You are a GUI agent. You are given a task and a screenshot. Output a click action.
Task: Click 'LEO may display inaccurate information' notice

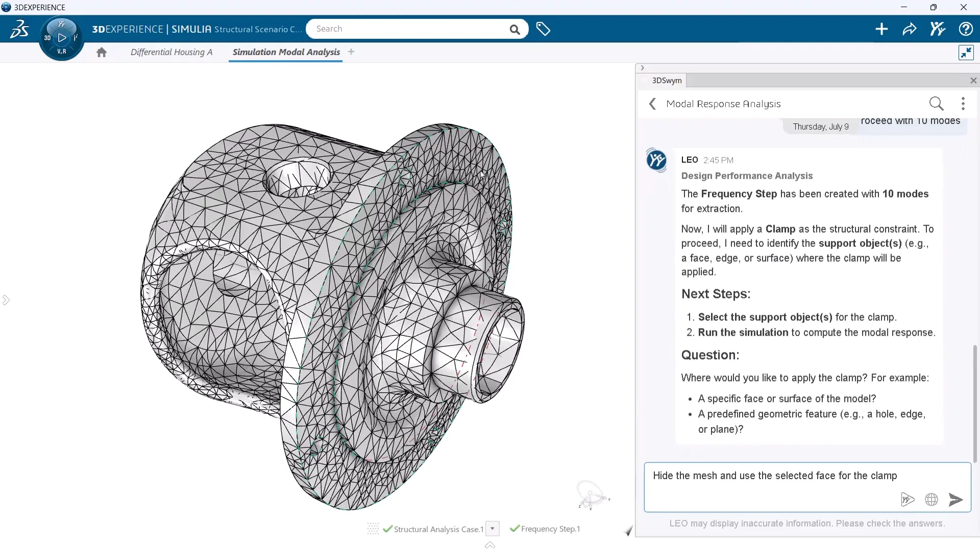click(807, 523)
